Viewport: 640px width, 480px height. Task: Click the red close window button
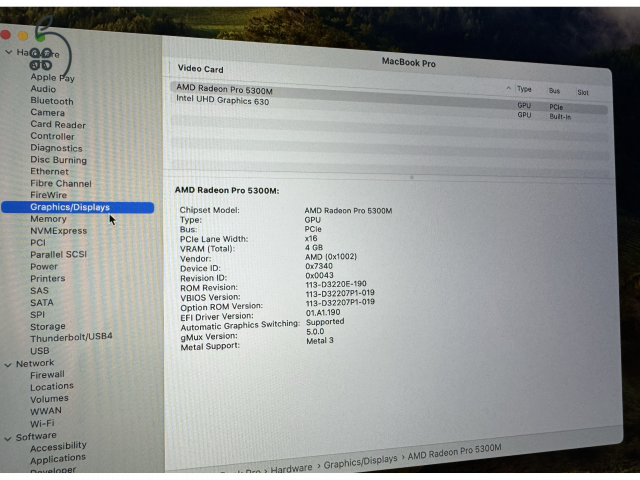click(x=5, y=35)
